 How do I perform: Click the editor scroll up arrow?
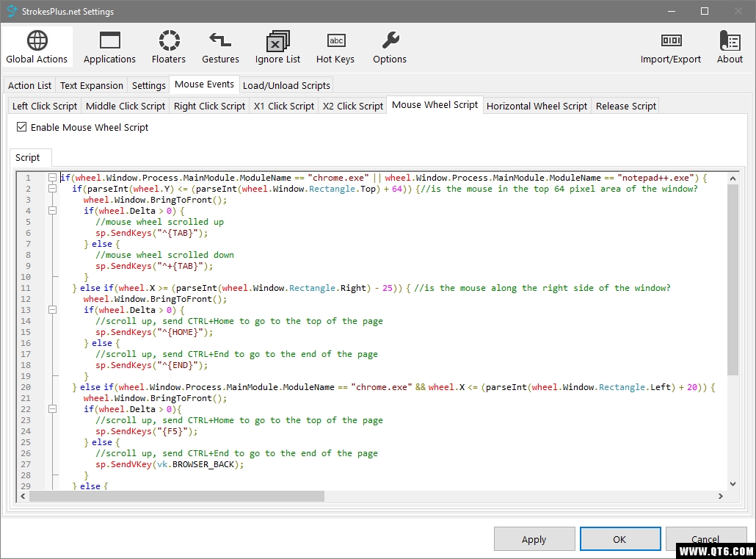coord(733,178)
